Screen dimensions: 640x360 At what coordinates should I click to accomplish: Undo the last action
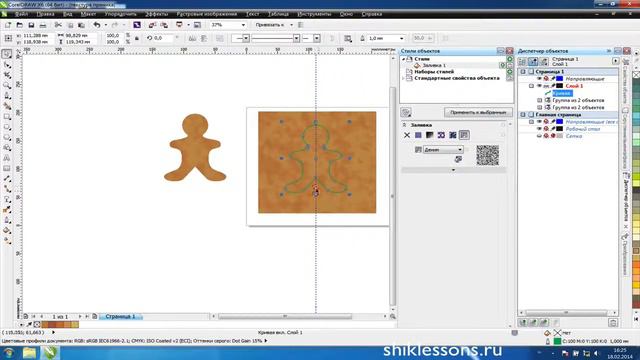tap(97, 25)
